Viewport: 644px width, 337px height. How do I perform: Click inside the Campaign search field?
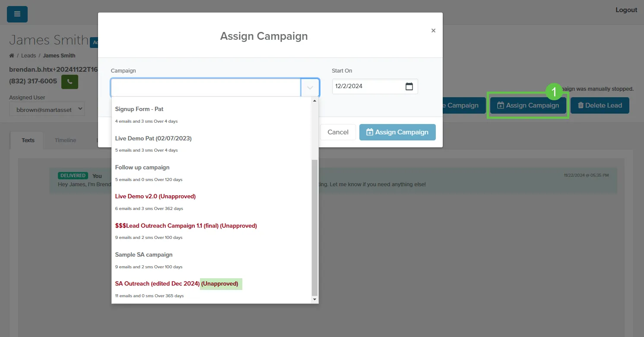point(206,88)
